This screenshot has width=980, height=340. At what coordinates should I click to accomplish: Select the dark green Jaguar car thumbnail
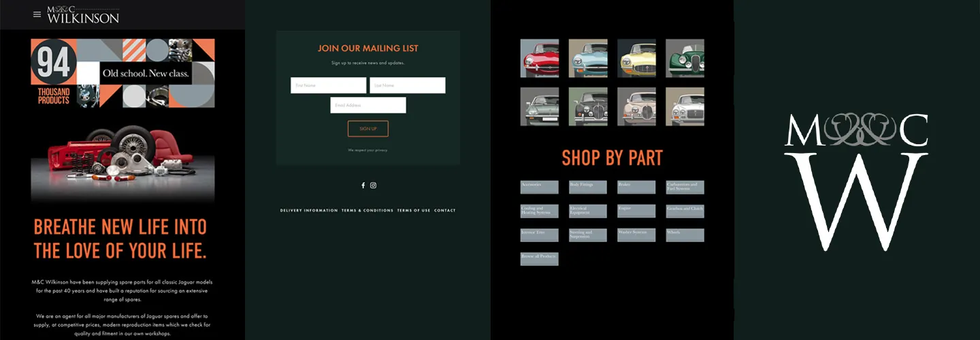click(685, 58)
